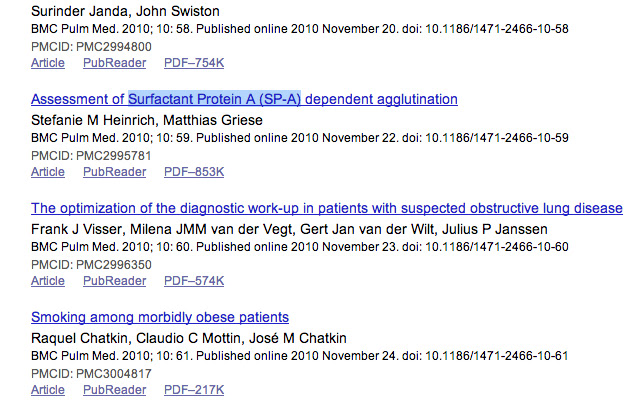Download the PDF–574K file
Viewport: 640px width, 400px height.
pos(194,281)
